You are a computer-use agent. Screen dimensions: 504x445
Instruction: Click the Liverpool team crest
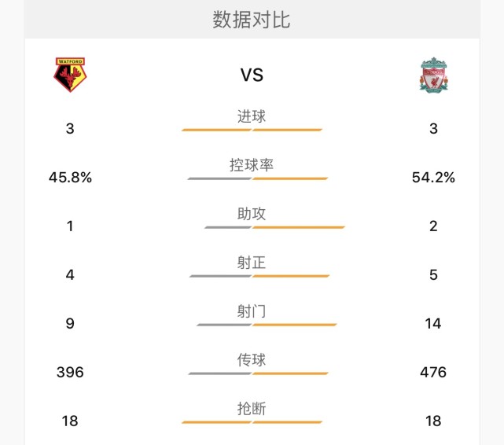[x=433, y=75]
